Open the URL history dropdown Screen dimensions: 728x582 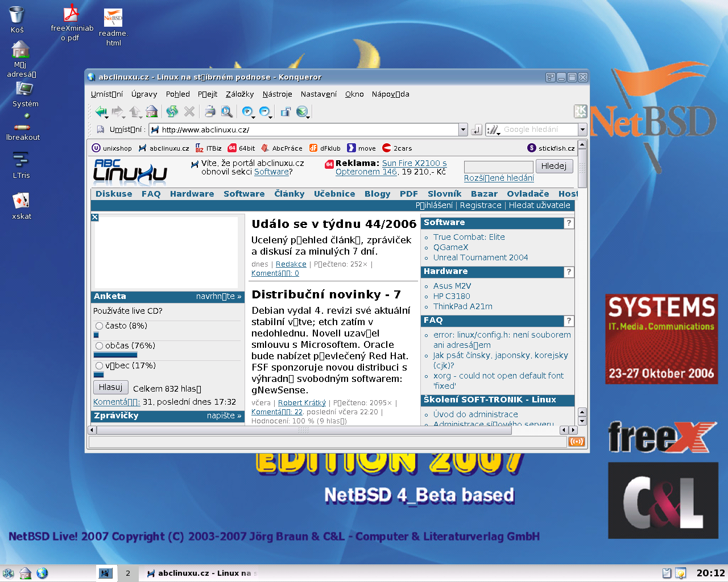(x=463, y=130)
